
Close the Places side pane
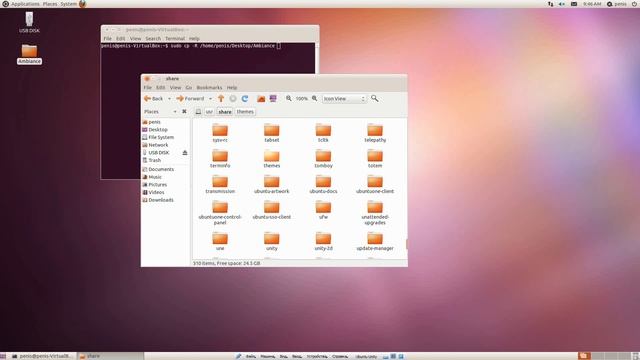[x=184, y=111]
